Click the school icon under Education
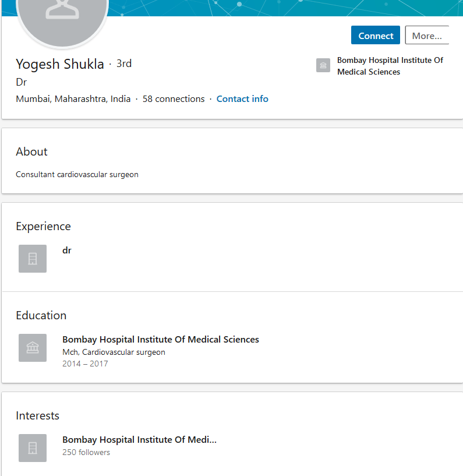This screenshot has height=476, width=463. click(33, 348)
